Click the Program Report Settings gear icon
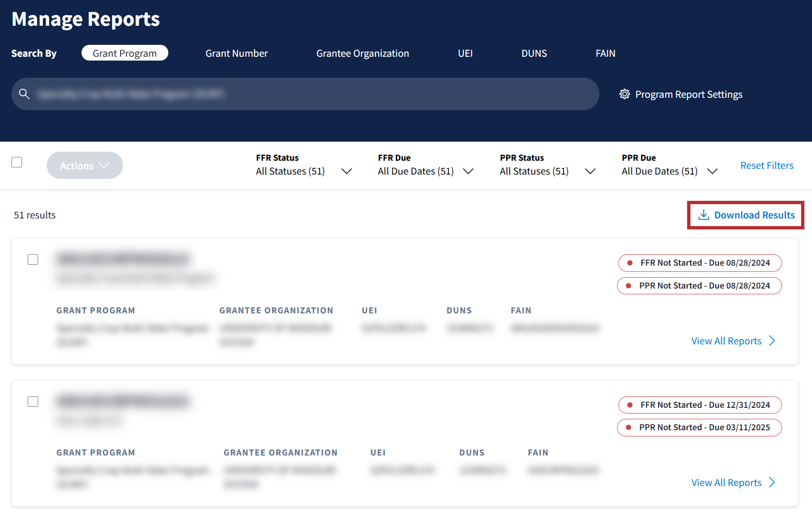The width and height of the screenshot is (812, 518). [x=624, y=94]
